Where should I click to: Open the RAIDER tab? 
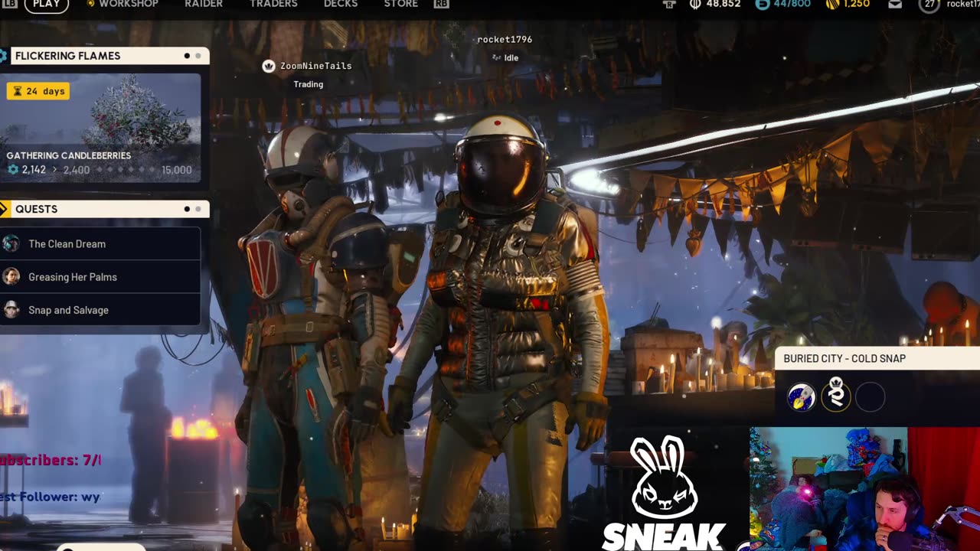204,4
